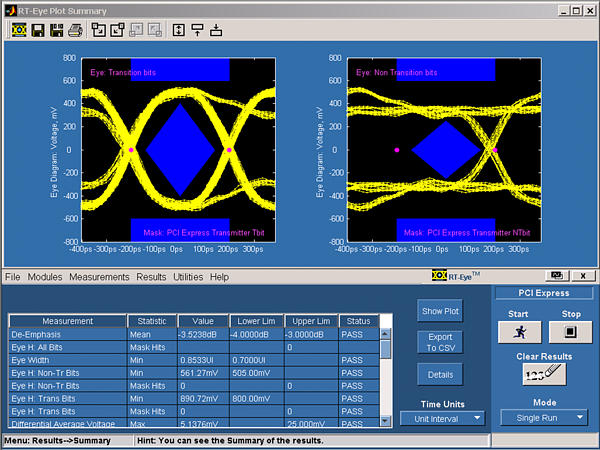
Task: Click the PCI Express panel title
Action: click(544, 293)
